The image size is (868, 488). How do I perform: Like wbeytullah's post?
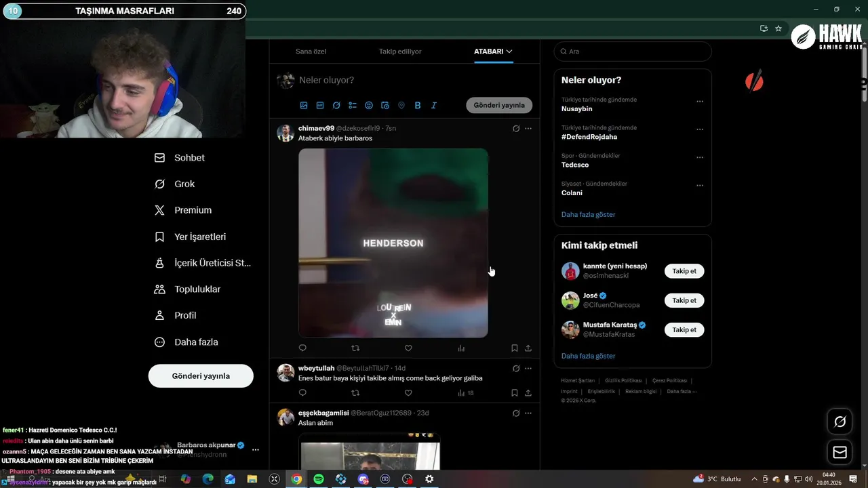408,392
